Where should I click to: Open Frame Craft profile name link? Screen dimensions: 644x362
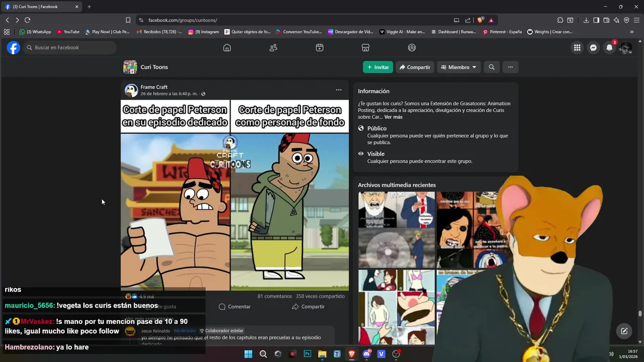coord(154,87)
